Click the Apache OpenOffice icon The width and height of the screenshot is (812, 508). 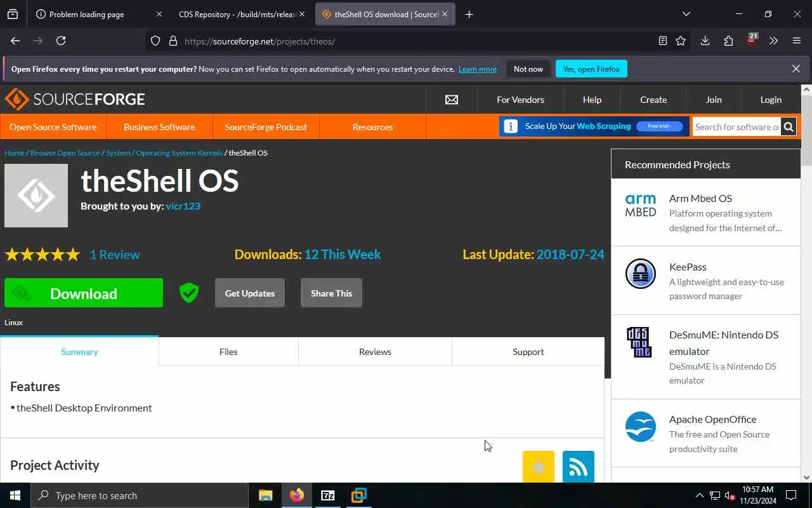pos(641,427)
